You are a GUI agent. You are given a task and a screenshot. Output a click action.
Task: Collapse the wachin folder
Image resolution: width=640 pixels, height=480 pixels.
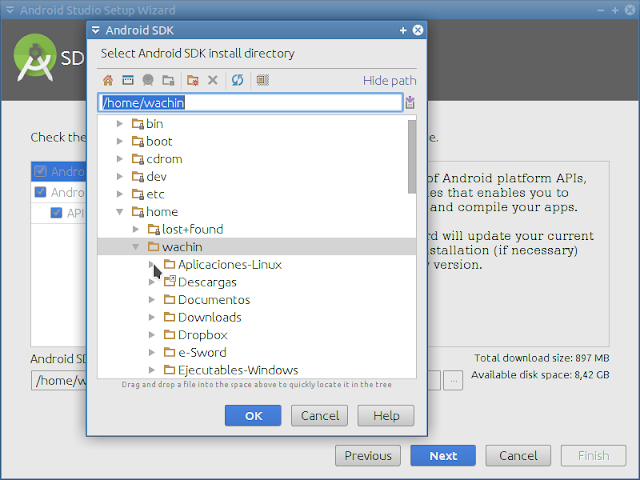pos(136,247)
